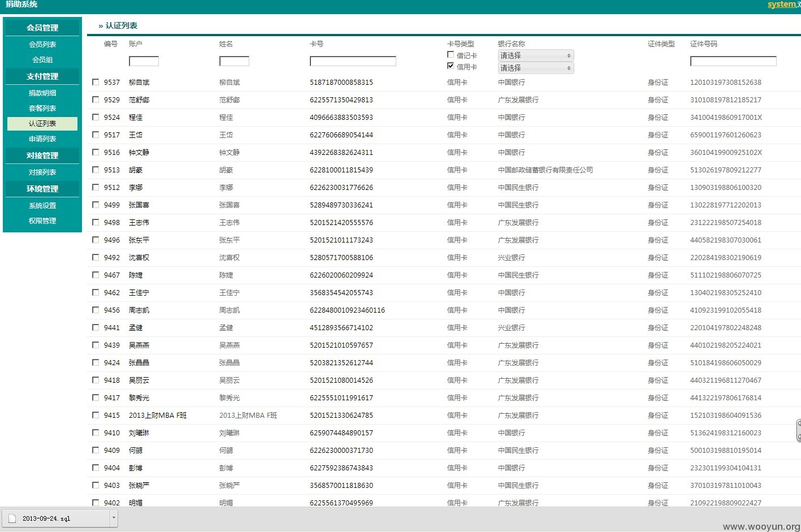Click account name 刘曦琳
Viewport: 801px width, 532px height.
[x=139, y=432]
